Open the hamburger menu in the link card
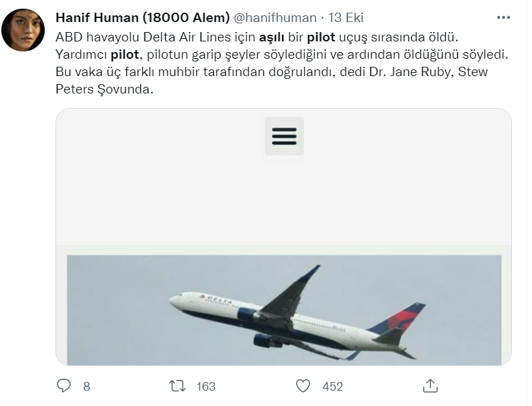The width and height of the screenshot is (532, 406). pos(284,136)
